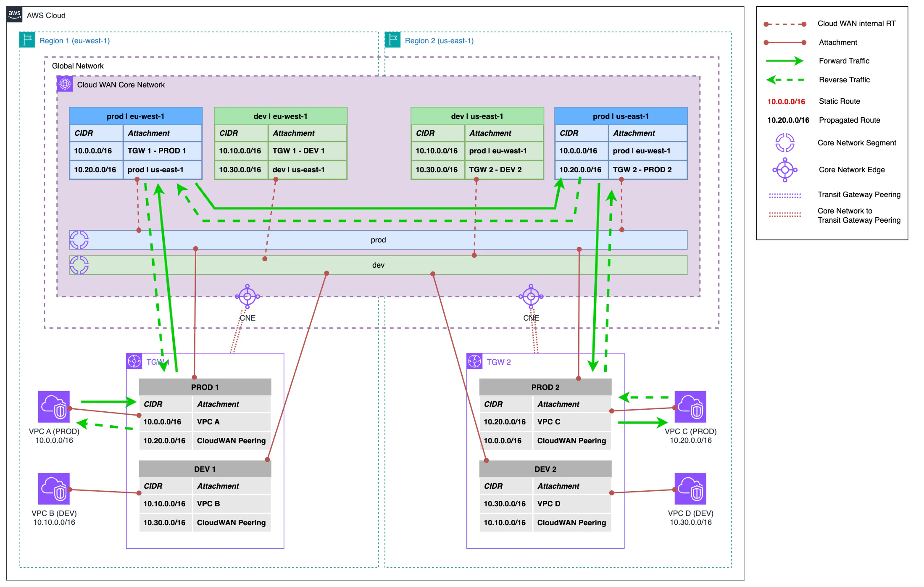Select the Region 1 flag icon
The height and width of the screenshot is (587, 924).
pos(26,40)
